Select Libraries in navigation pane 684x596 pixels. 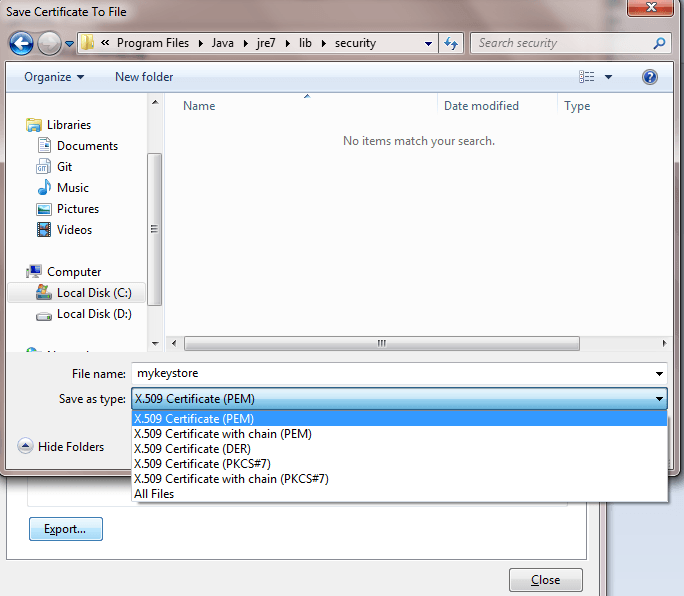pos(69,125)
